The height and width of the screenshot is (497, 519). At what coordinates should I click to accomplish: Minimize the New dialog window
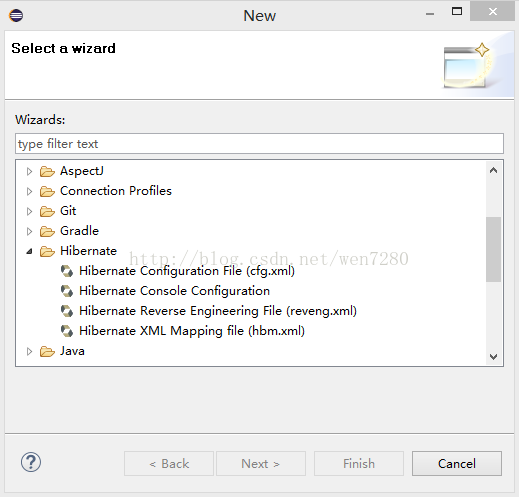coord(430,13)
